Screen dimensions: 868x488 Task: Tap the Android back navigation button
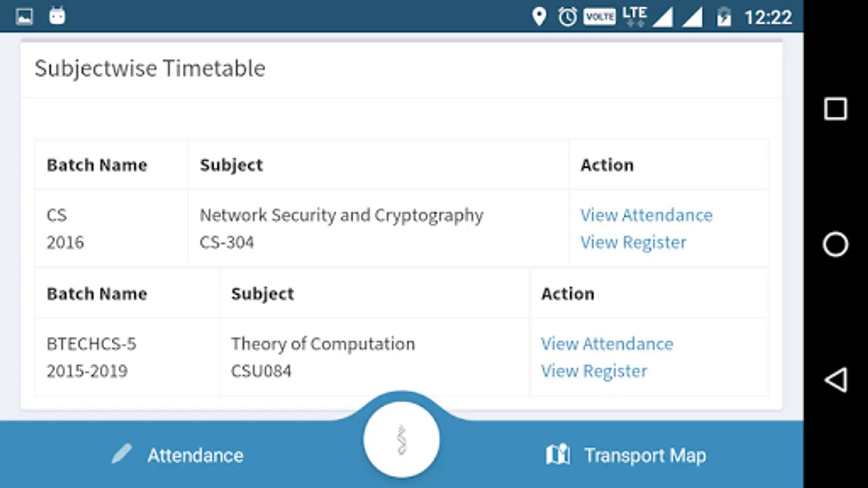(835, 380)
